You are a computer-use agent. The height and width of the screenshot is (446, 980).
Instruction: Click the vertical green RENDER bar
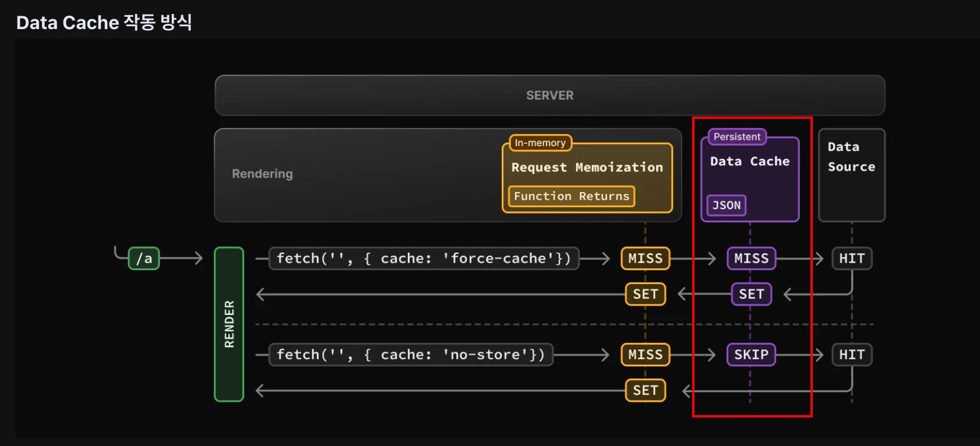pyautogui.click(x=229, y=324)
